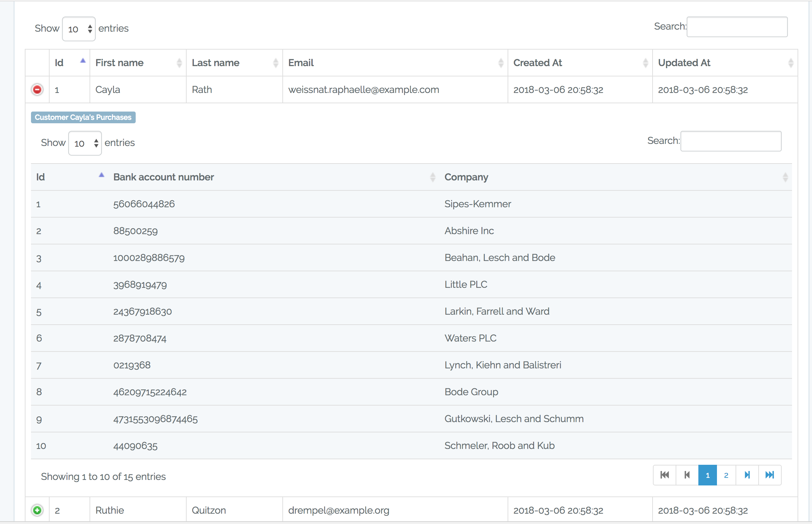
Task: Click the red delete icon for Cayla Rath
Action: click(37, 89)
